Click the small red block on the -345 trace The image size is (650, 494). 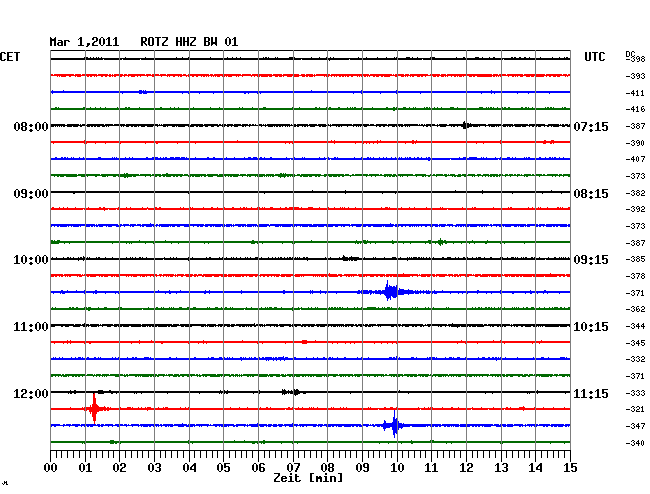coord(304,342)
